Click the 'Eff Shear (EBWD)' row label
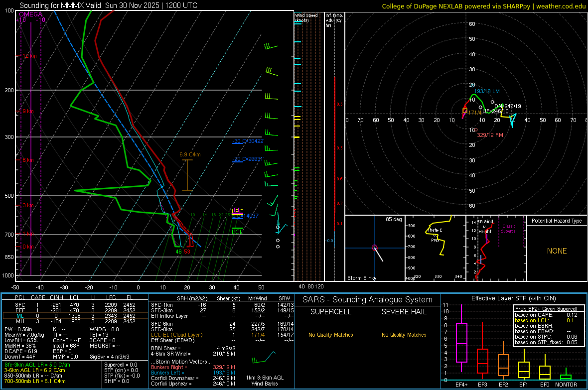This screenshot has height=390, width=588. [173, 340]
